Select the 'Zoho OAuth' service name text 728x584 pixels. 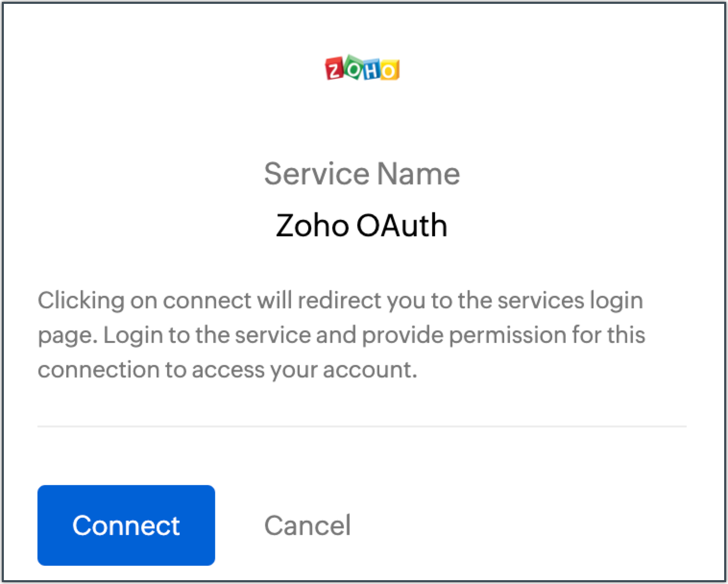click(362, 225)
